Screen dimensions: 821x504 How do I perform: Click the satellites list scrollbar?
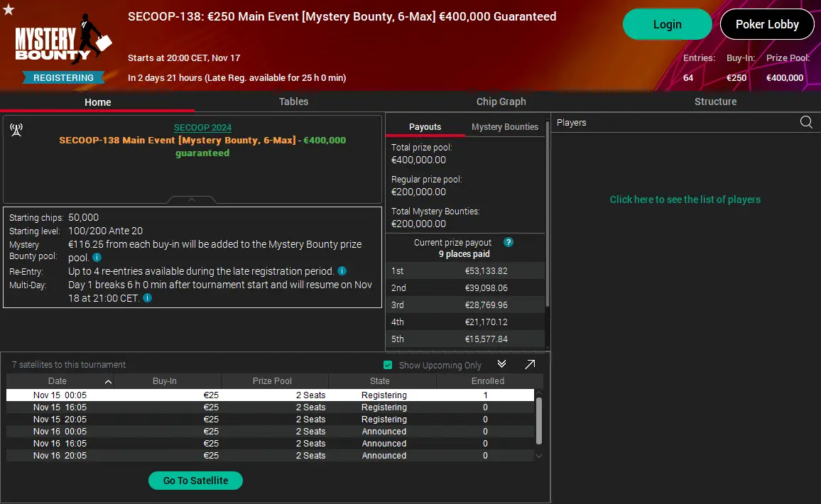click(x=538, y=419)
